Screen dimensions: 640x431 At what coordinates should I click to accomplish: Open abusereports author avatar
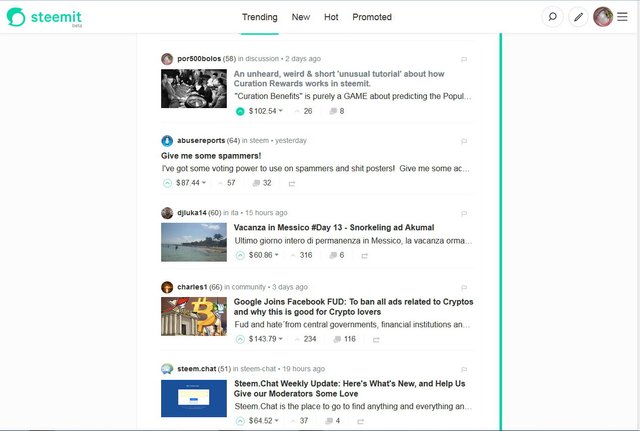tap(167, 141)
